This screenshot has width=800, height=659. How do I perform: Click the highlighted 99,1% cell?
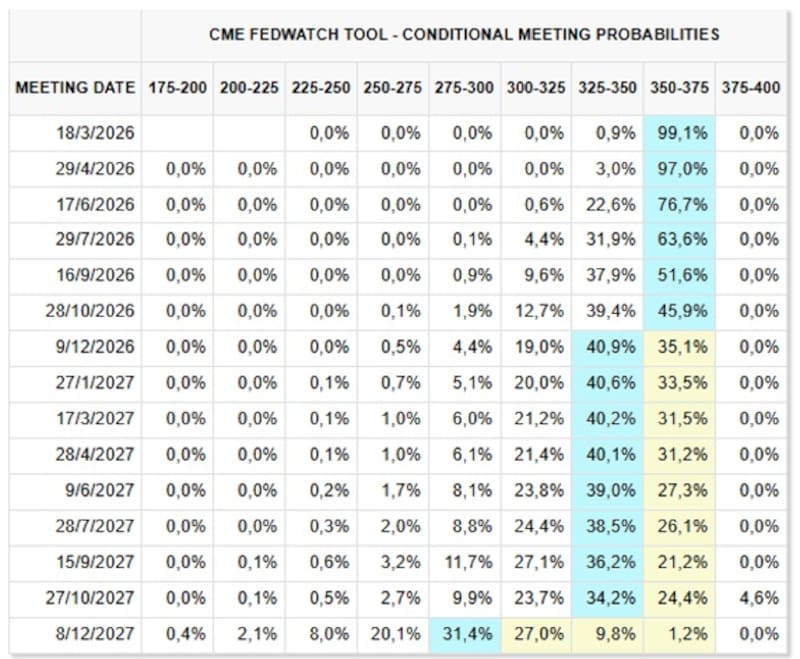[679, 133]
